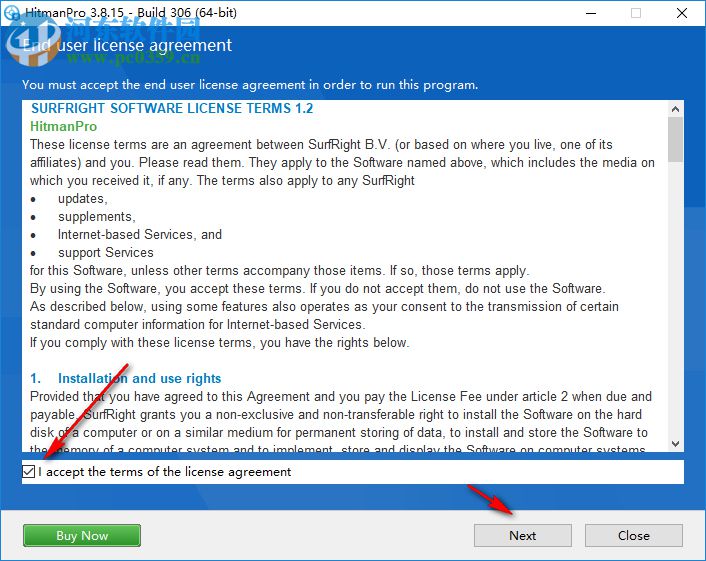The image size is (706, 561).
Task: Click the line starting 'By using the Software'
Action: click(x=317, y=289)
